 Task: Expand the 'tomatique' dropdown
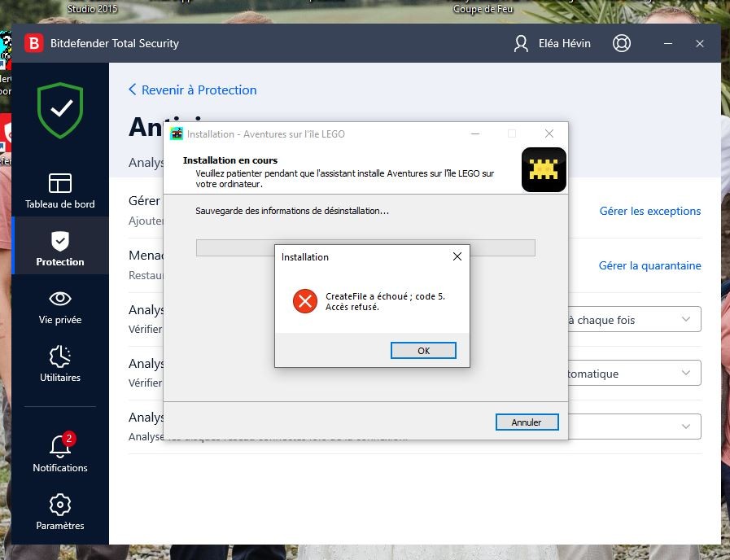click(x=635, y=373)
